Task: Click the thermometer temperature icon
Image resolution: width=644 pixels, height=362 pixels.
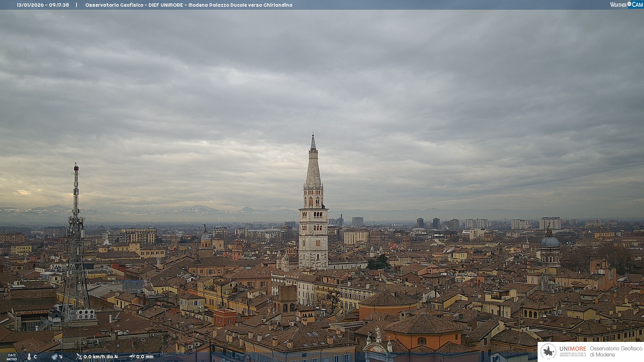Action: click(x=29, y=357)
